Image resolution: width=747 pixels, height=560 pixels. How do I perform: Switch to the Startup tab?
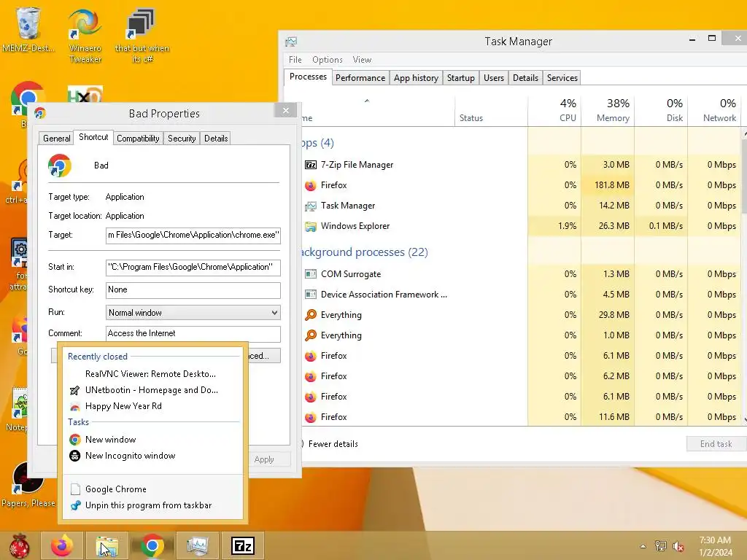(x=461, y=78)
